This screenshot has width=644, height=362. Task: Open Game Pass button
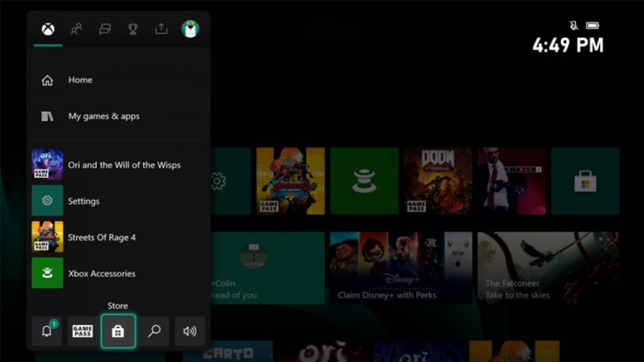82,331
